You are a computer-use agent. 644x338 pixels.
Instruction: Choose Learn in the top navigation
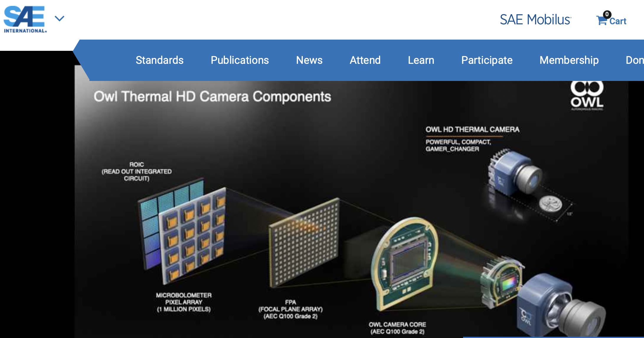tap(421, 60)
